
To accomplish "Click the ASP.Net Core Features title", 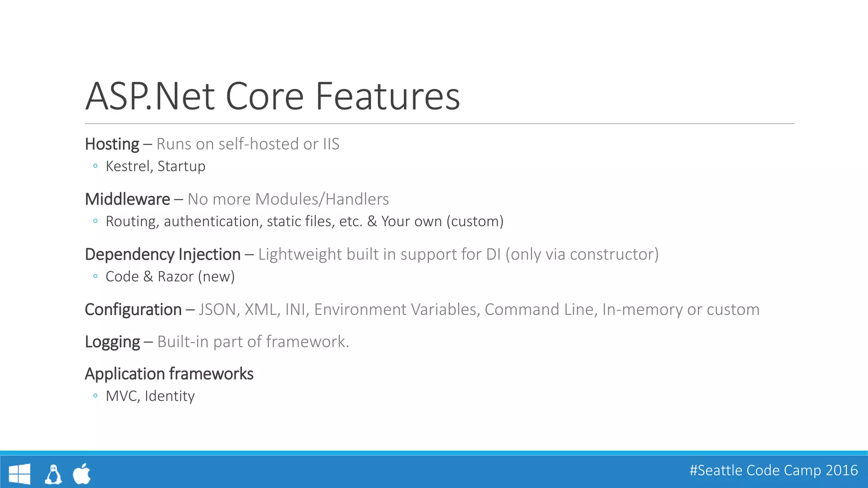I will point(273,97).
